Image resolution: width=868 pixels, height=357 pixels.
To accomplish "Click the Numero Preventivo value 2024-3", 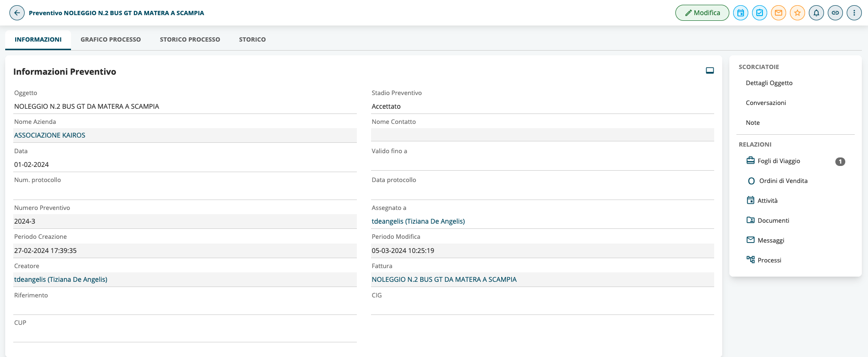I will (x=25, y=221).
